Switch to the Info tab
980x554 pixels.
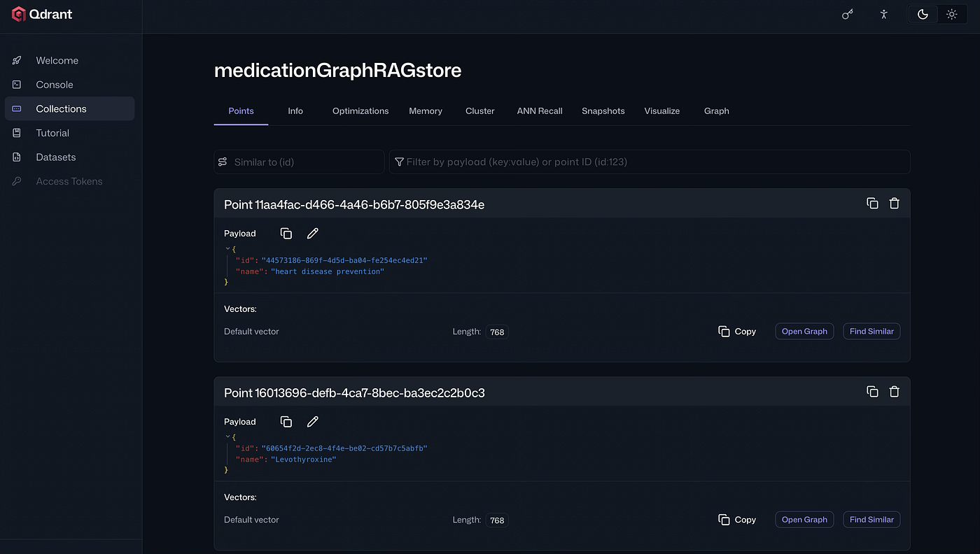(295, 111)
